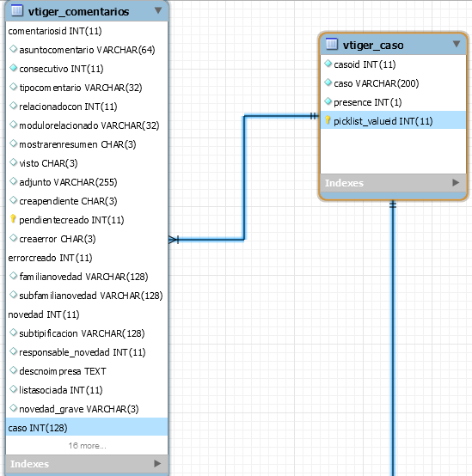The height and width of the screenshot is (476, 472).
Task: Collapse the vtiger_caso table with its header arrow
Action: coord(457,45)
